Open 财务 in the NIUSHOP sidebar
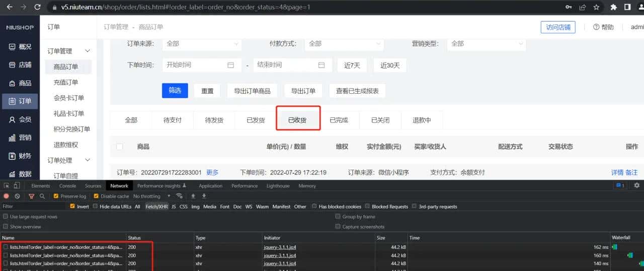The height and width of the screenshot is (271, 644). [20, 156]
